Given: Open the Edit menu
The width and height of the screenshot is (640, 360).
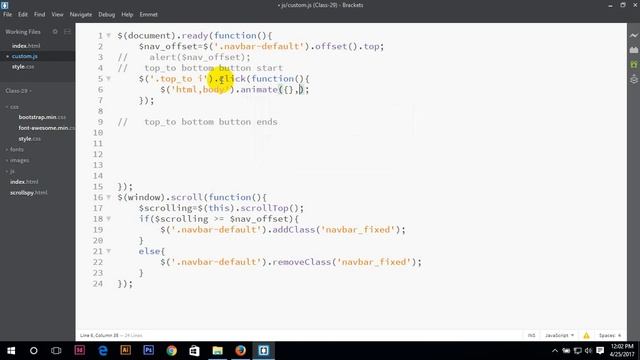Looking at the screenshot, I should 23,14.
